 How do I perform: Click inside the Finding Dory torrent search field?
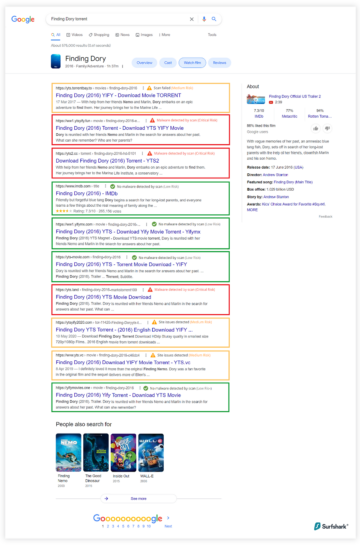[x=118, y=19]
